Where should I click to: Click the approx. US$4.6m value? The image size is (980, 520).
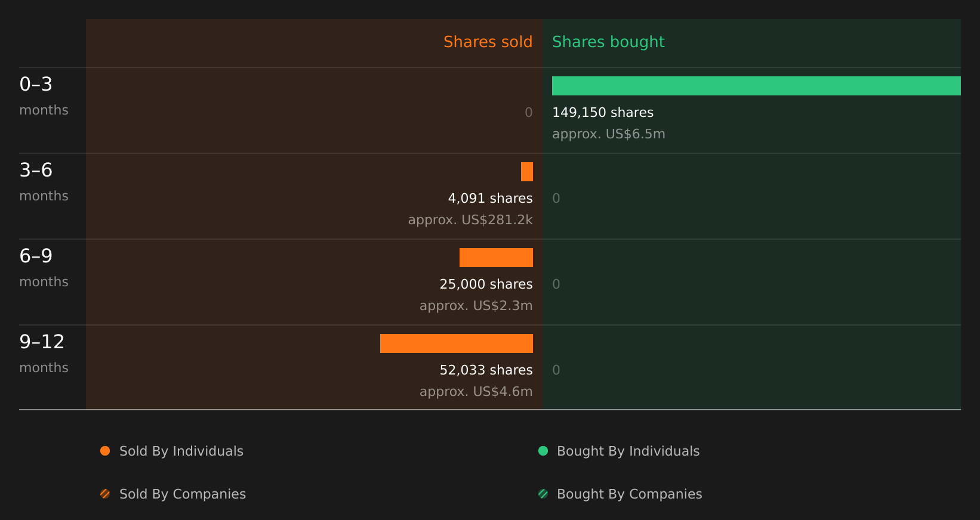click(x=476, y=392)
